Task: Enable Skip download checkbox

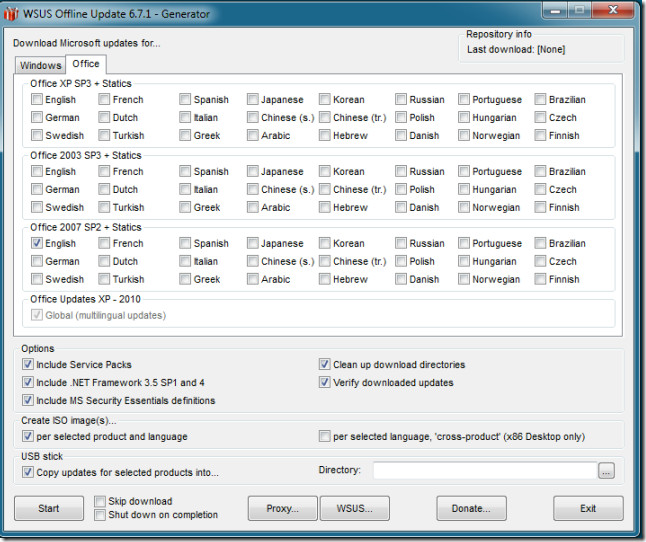Action: [100, 501]
